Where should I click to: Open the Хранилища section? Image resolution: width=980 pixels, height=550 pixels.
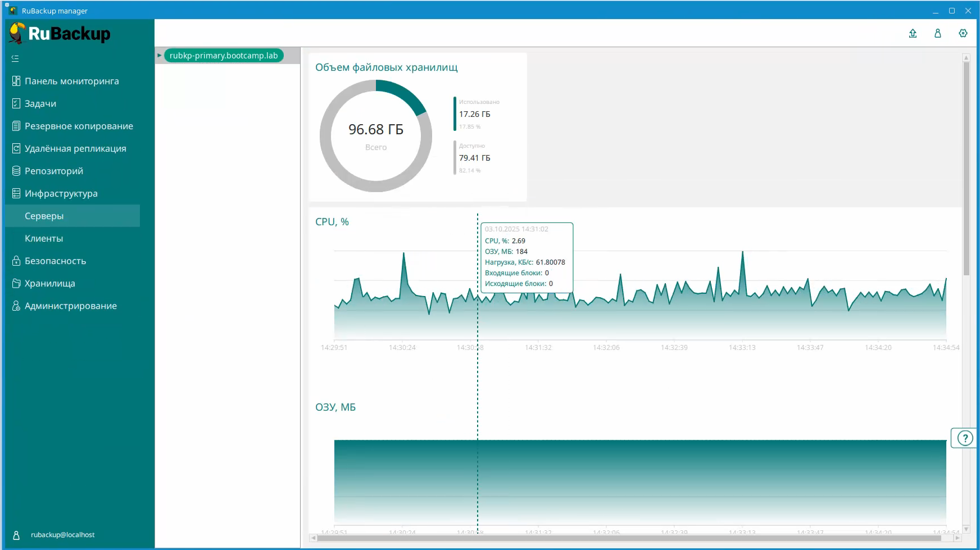[50, 283]
